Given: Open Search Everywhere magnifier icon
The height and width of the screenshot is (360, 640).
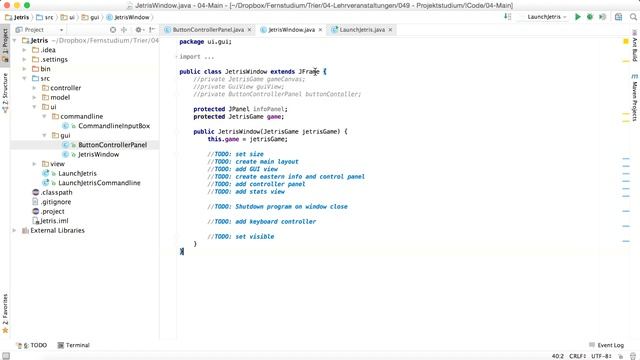Looking at the screenshot, I should 633,17.
